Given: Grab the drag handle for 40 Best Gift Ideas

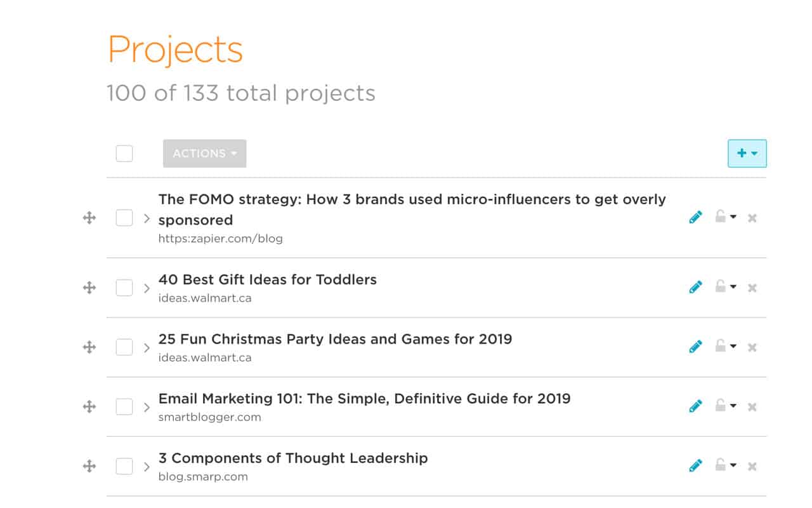Looking at the screenshot, I should (x=89, y=288).
